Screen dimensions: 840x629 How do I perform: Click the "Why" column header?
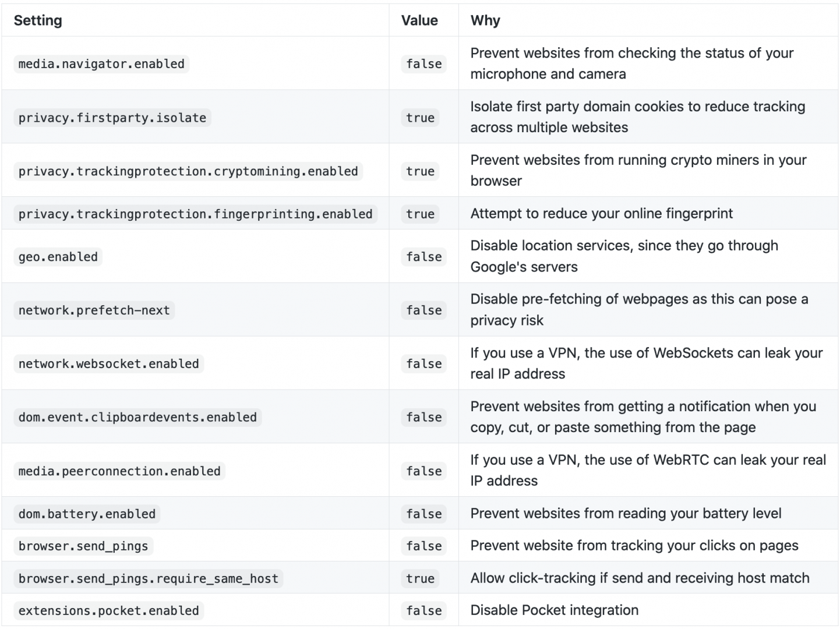coord(485,20)
